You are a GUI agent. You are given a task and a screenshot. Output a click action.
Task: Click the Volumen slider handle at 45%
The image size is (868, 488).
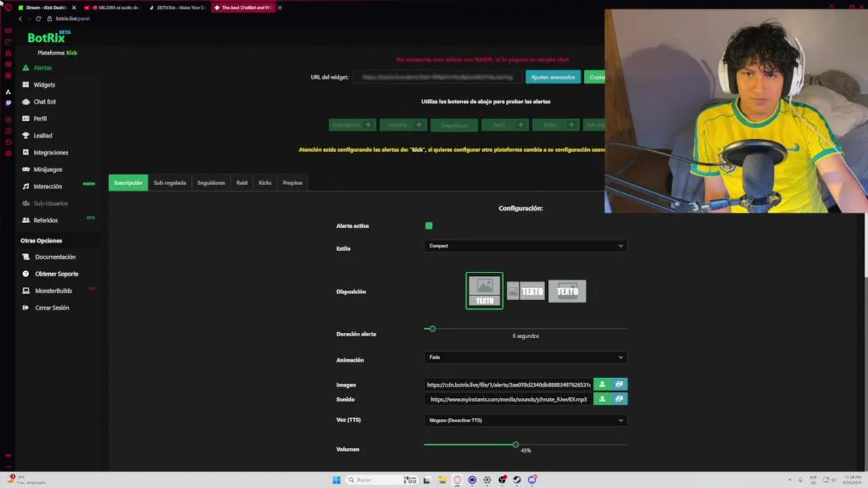(x=515, y=445)
